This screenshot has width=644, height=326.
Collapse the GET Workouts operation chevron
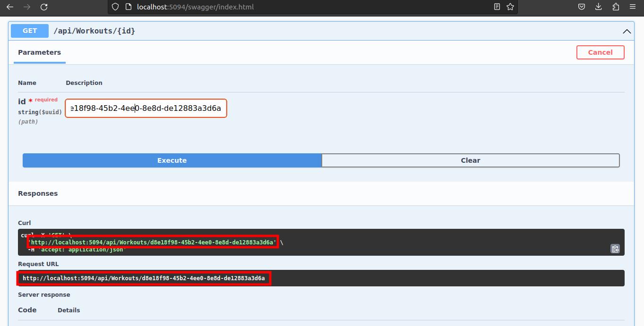pos(627,31)
